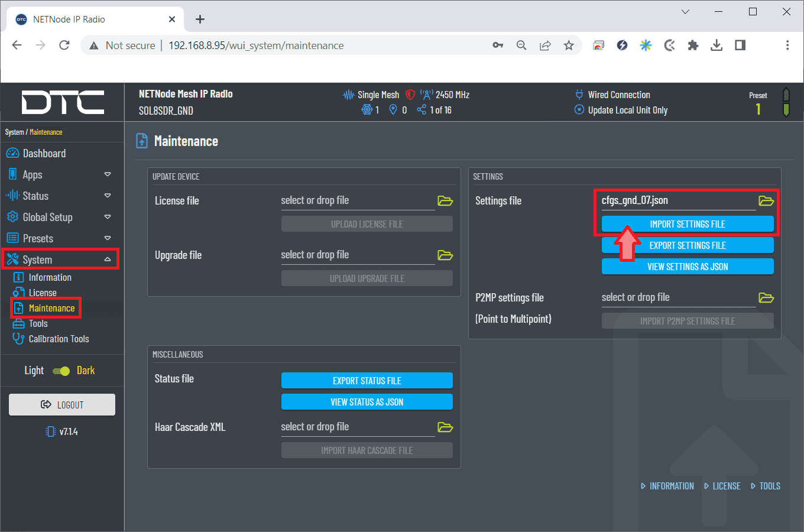The height and width of the screenshot is (532, 804).
Task: Click the Upgrade file folder browse icon
Action: click(x=445, y=255)
